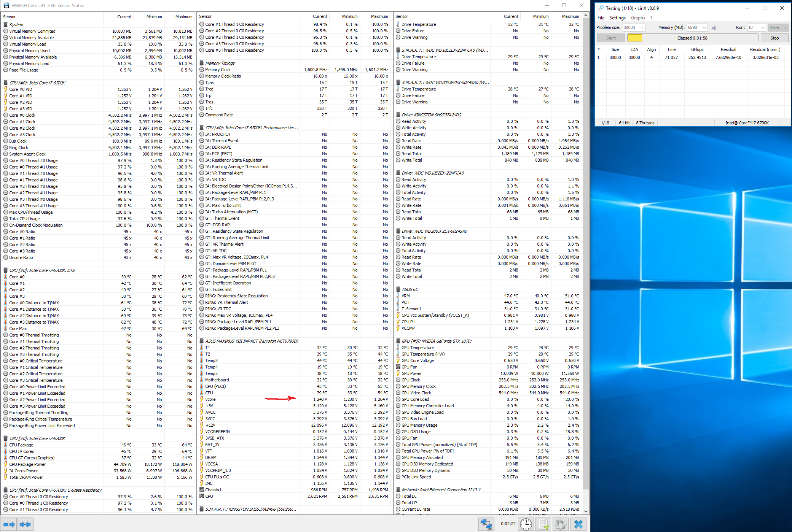This screenshot has width=792, height=532.
Task: Click the expand panels arrows icon at bottom left
Action: click(9, 524)
